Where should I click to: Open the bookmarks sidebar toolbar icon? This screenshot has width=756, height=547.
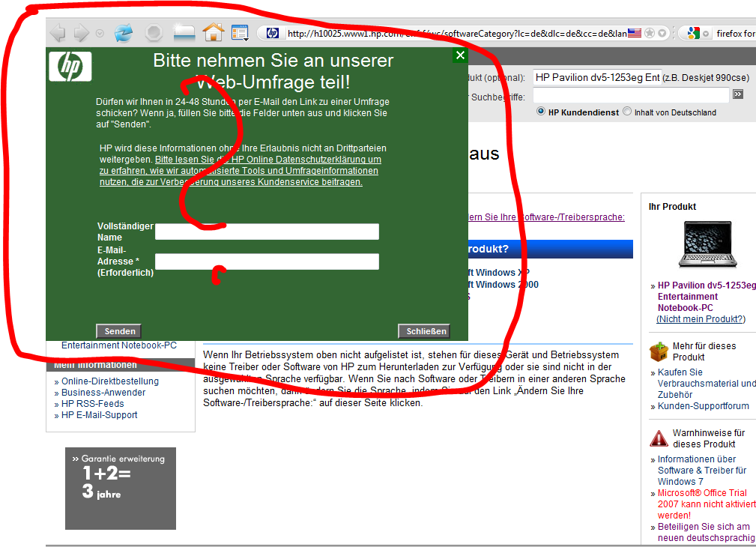click(240, 33)
